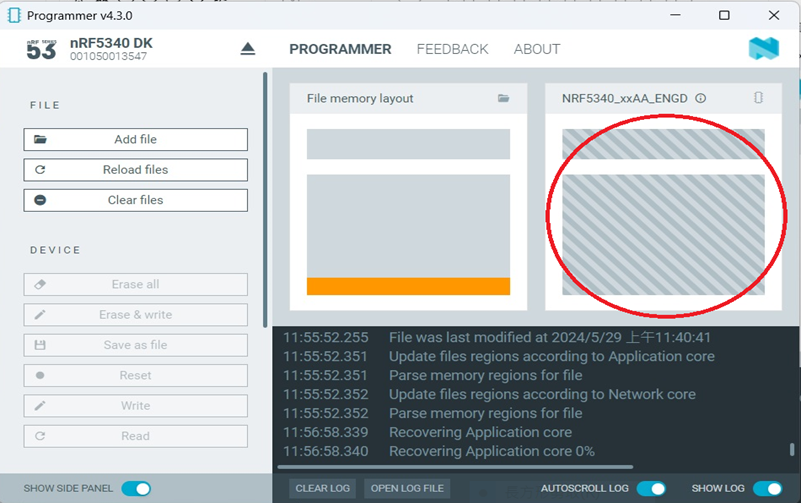Click the log vertical scrollbar thumb
Screen dimensions: 801x503
(792, 449)
